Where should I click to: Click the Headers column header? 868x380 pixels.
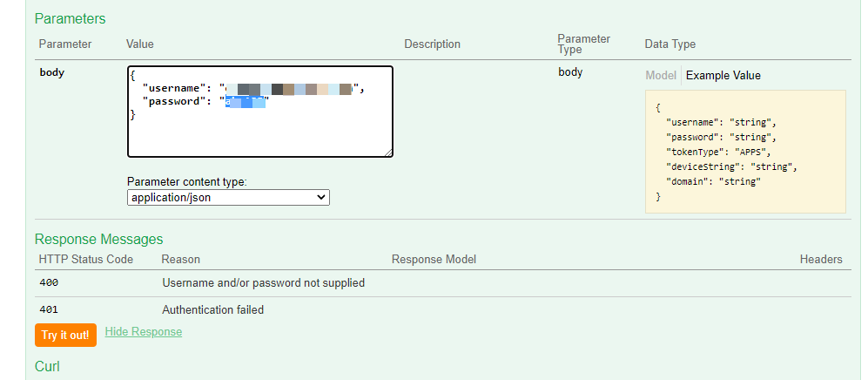point(820,259)
